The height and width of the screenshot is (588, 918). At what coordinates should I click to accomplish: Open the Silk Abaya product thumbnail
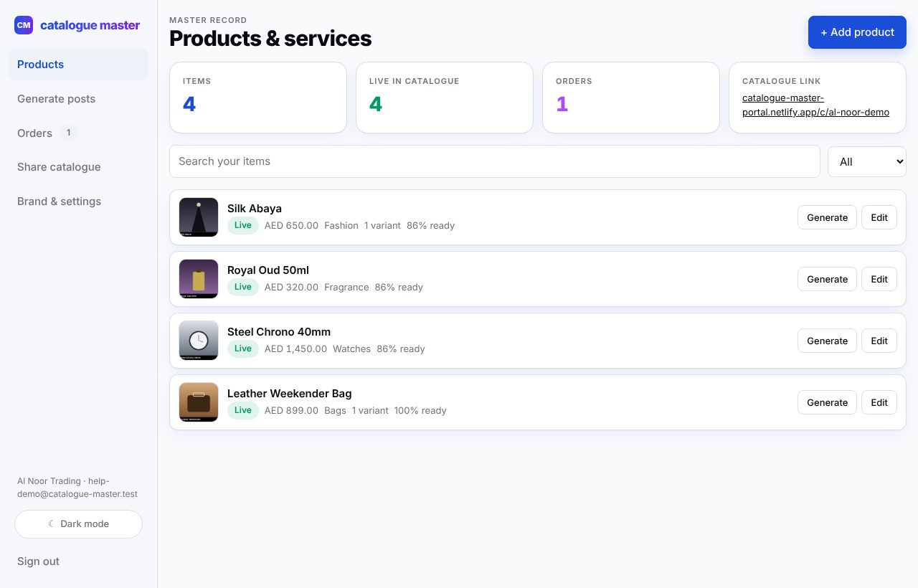pos(199,217)
